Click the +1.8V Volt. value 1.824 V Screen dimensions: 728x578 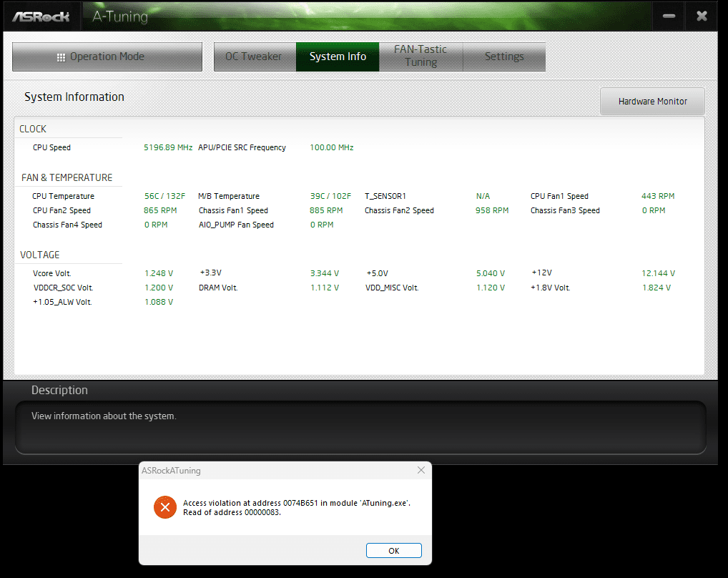[656, 288]
